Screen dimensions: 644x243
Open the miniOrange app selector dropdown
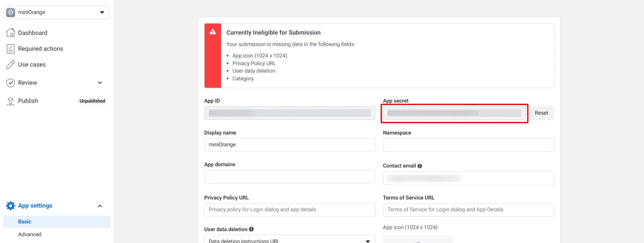coord(56,12)
